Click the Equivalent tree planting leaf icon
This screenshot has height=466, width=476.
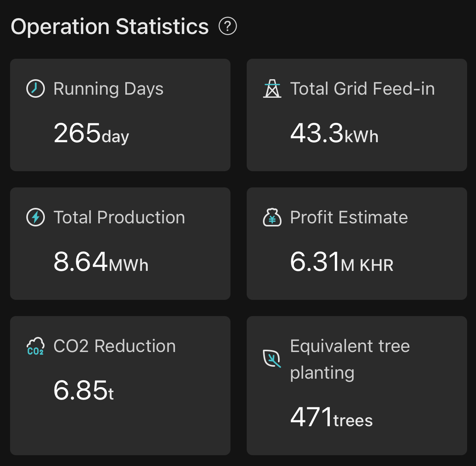272,359
